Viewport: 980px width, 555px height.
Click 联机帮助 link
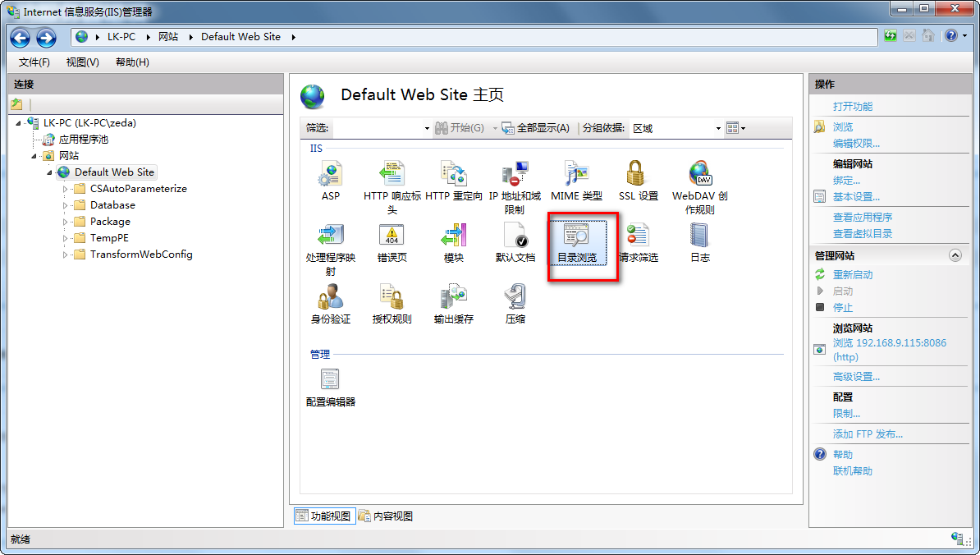(853, 470)
